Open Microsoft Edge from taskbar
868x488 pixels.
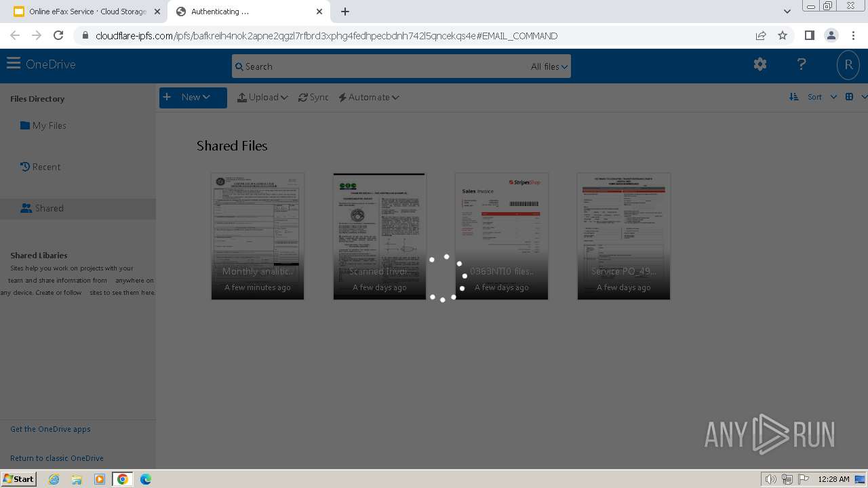pos(146,479)
